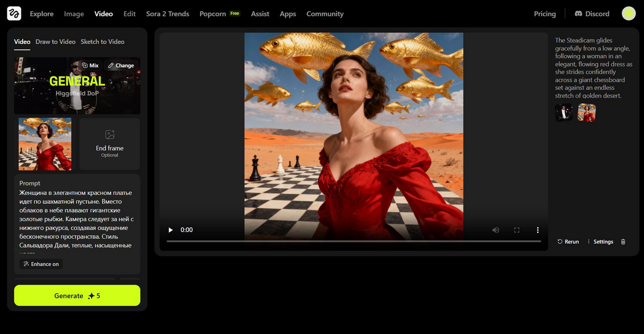Open Sora 2 Trends

coord(167,14)
